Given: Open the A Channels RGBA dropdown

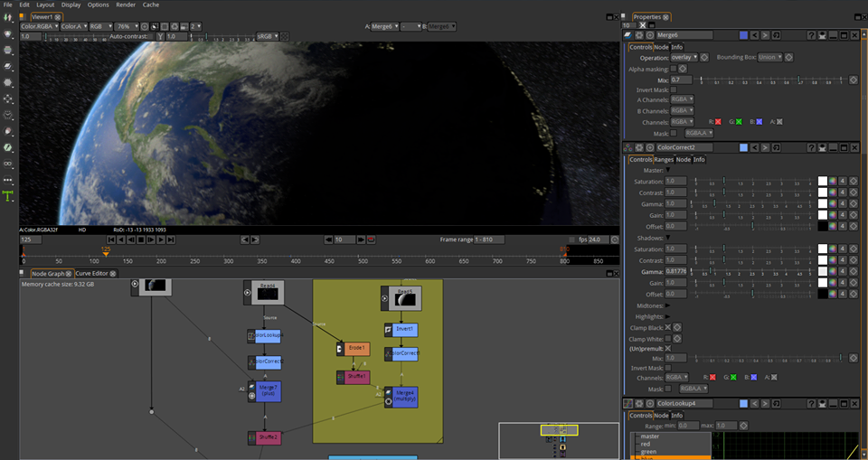Looking at the screenshot, I should click(x=682, y=99).
